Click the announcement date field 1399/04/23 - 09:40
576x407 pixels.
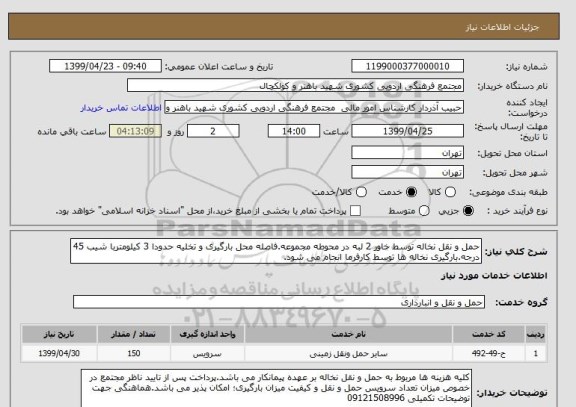[x=105, y=66]
